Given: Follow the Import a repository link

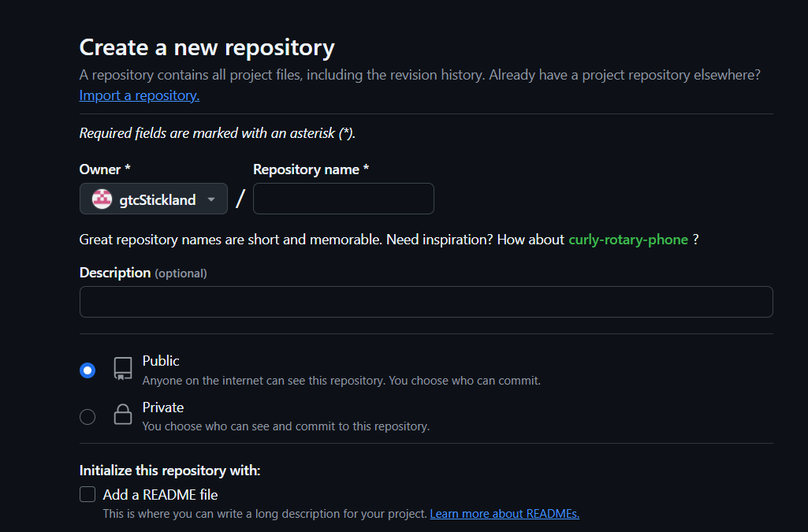Looking at the screenshot, I should [139, 95].
